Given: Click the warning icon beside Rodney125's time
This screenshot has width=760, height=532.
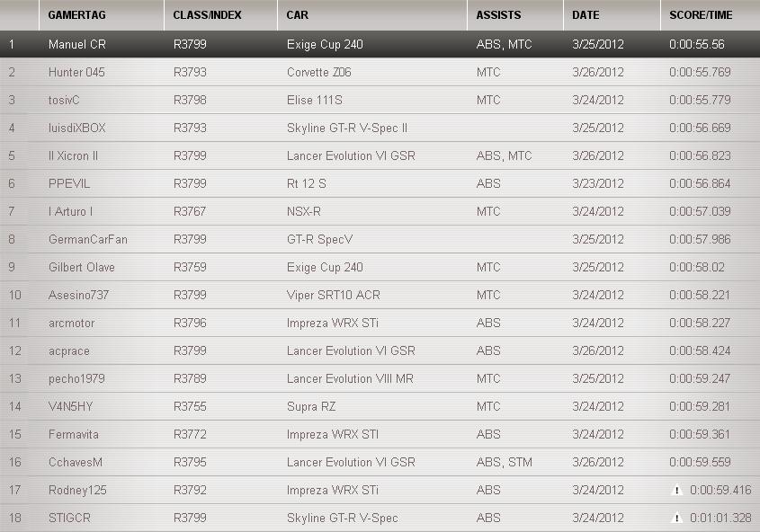Looking at the screenshot, I should 677,490.
